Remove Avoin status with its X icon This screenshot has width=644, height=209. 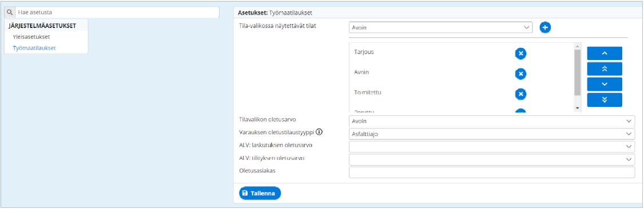[520, 74]
